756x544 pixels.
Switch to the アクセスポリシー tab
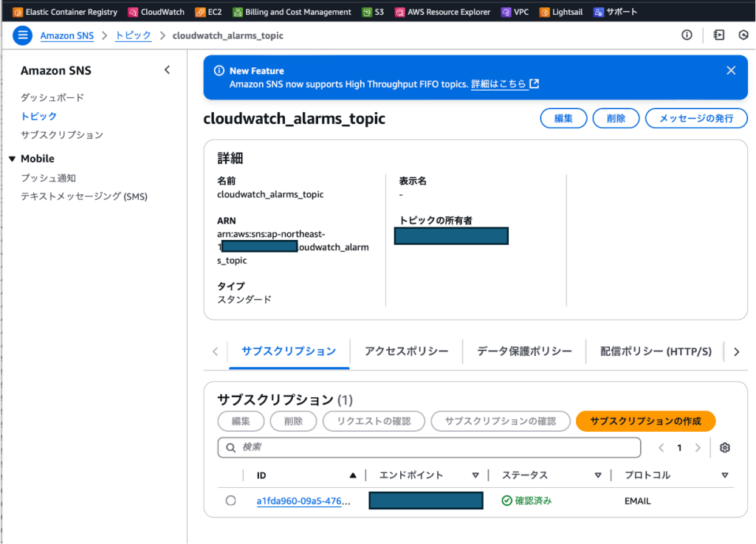pyautogui.click(x=407, y=351)
